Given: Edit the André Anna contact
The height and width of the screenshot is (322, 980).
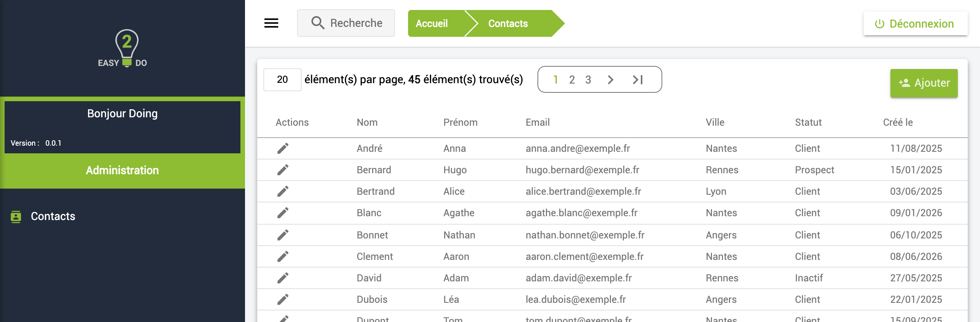Looking at the screenshot, I should click(283, 148).
